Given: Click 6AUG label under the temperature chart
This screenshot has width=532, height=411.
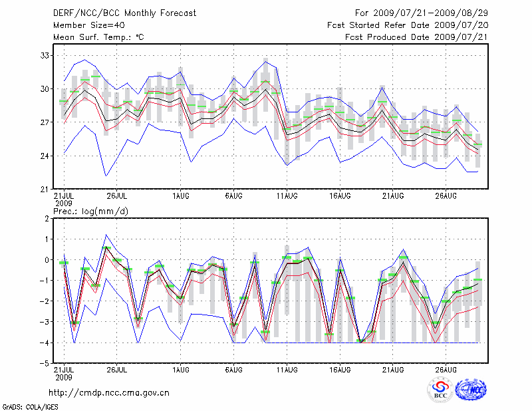Looking at the screenshot, I should pos(233,196).
